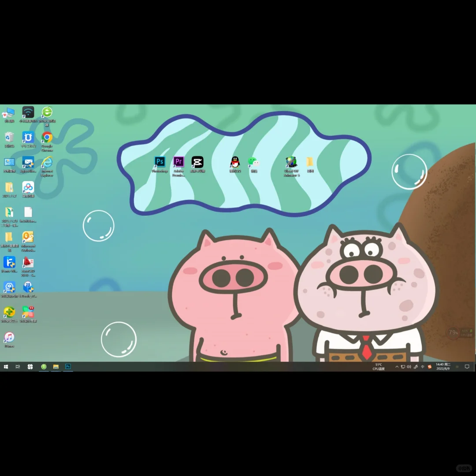The width and height of the screenshot is (476, 476).
Task: Open 360 Software Manager with badge 11
Action: click(28, 315)
